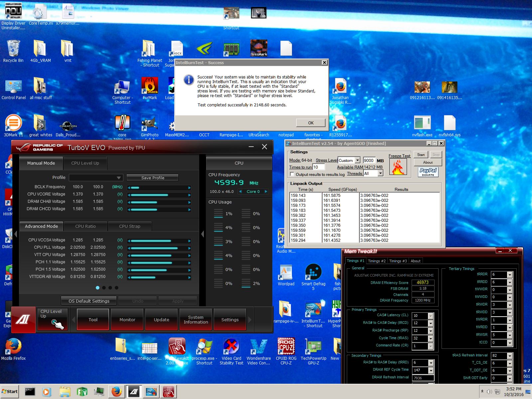
Task: Select next core arrow beside Core 0
Action: point(266,192)
